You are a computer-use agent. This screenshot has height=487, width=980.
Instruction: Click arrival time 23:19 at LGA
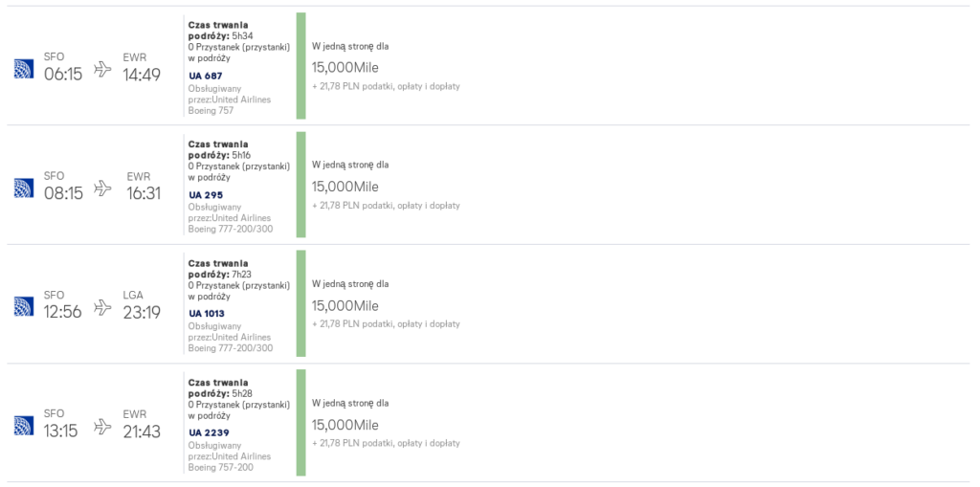pos(142,312)
